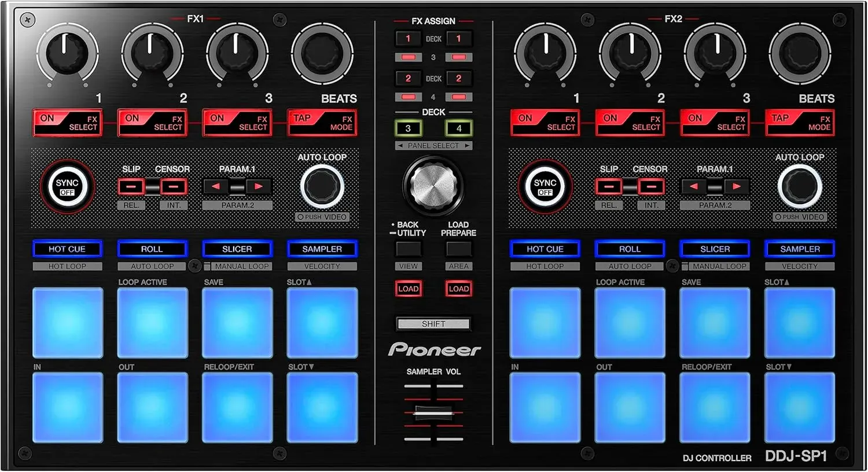The height and width of the screenshot is (472, 868).
Task: Click FX1 parameter knob 1
Action: (x=68, y=53)
